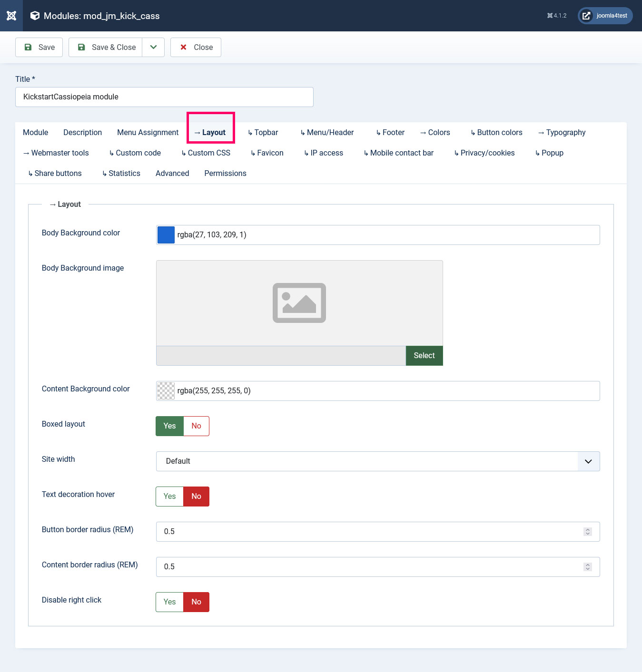Viewport: 642px width, 672px height.
Task: Click the red X Close icon
Action: click(x=183, y=47)
